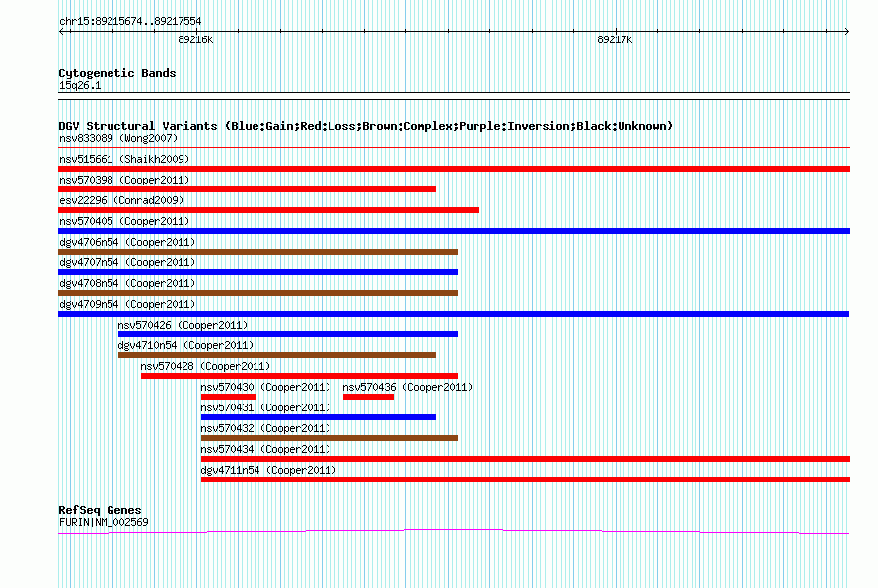This screenshot has height=588, width=878.
Task: Open the dgv4707n54 (Cooper2011) label
Action: tap(127, 262)
